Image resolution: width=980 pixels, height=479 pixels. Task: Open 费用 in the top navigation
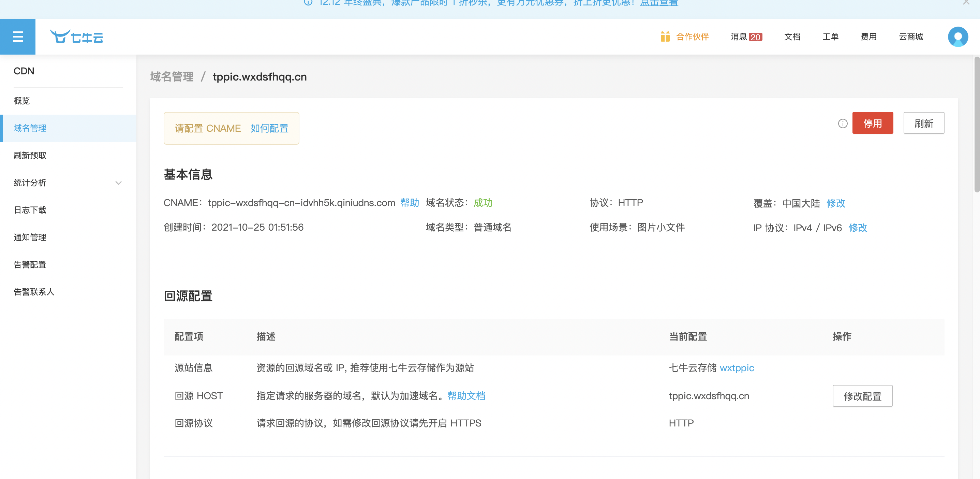pos(868,37)
